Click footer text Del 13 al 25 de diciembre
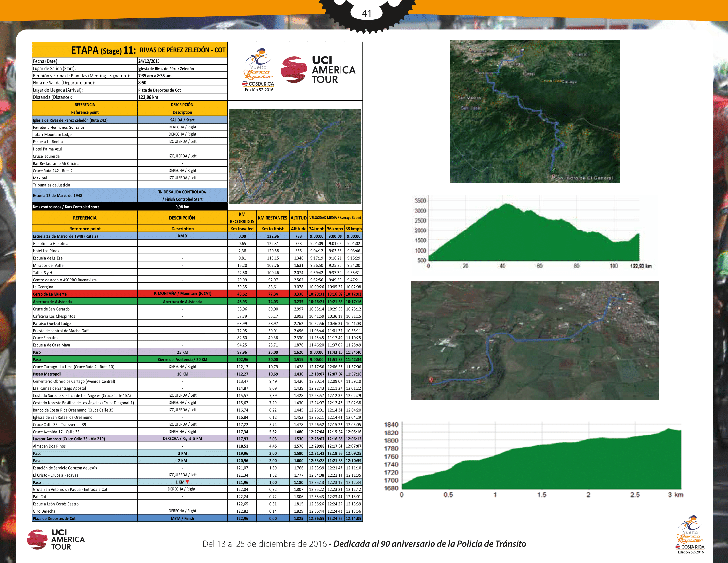Viewport: 728px width, 563px height. pos(265,544)
